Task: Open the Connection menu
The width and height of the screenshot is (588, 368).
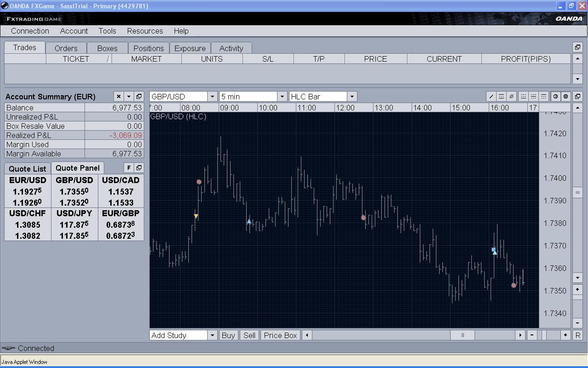Action: tap(30, 31)
